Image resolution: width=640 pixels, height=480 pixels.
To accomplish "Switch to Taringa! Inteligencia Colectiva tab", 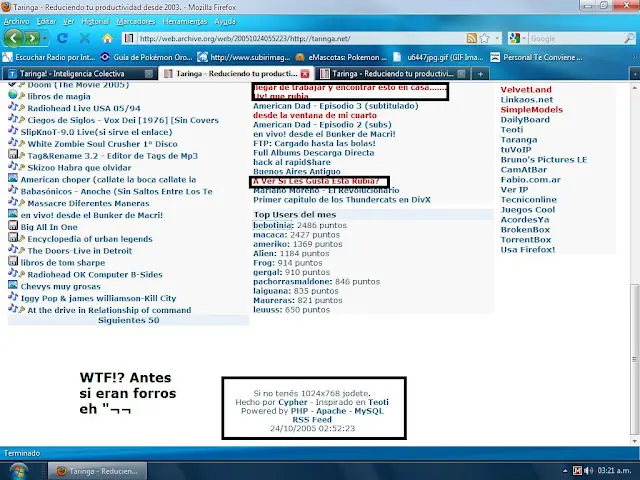I will (80, 74).
